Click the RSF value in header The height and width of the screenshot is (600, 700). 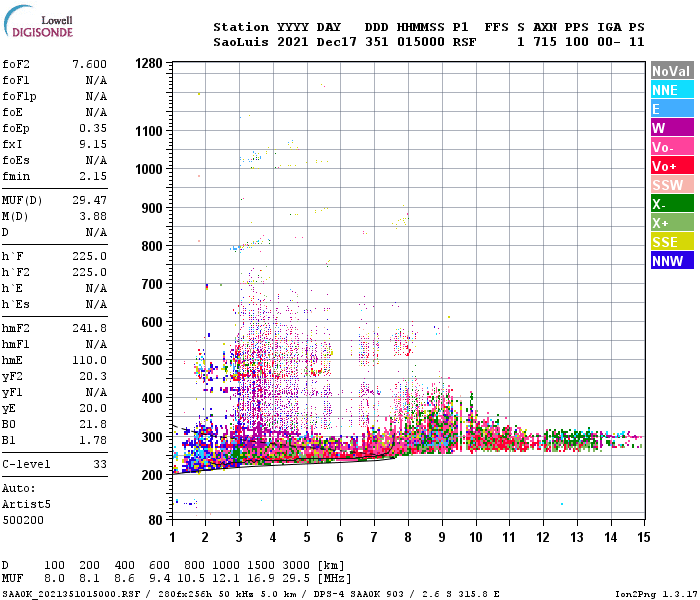[x=464, y=42]
